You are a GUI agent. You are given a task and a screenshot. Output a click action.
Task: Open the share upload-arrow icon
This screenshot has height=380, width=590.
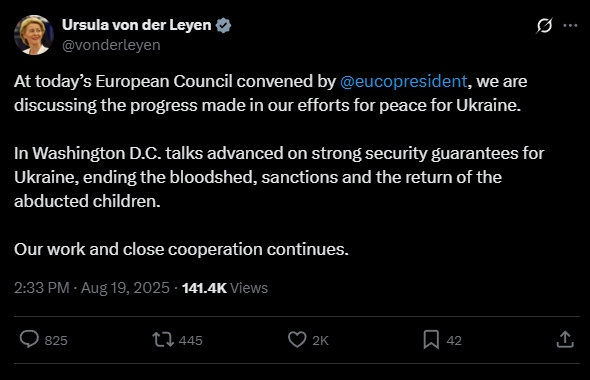coord(565,339)
